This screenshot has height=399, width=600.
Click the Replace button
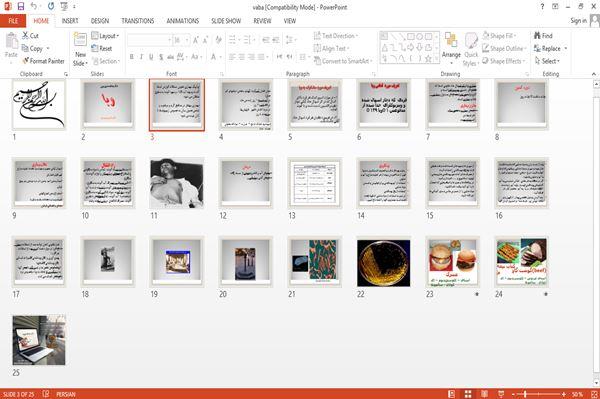tap(547, 48)
